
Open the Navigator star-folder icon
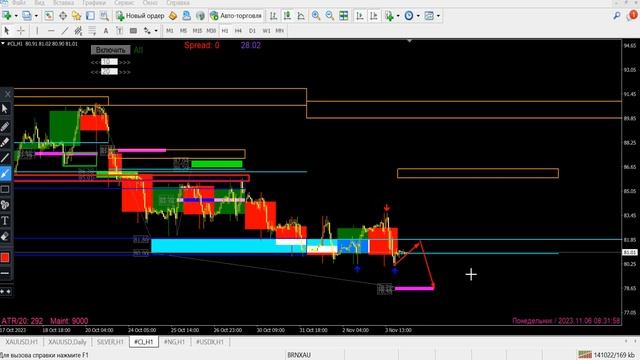[x=76, y=16]
